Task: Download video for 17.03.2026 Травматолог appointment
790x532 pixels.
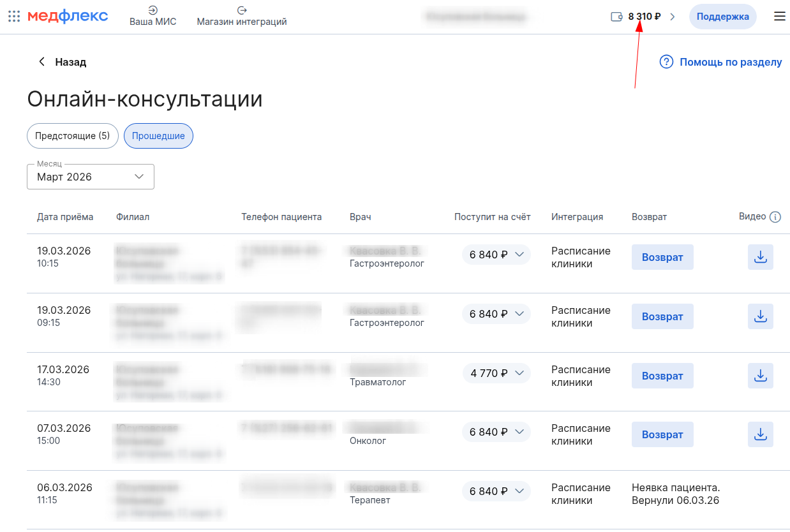Action: 760,376
